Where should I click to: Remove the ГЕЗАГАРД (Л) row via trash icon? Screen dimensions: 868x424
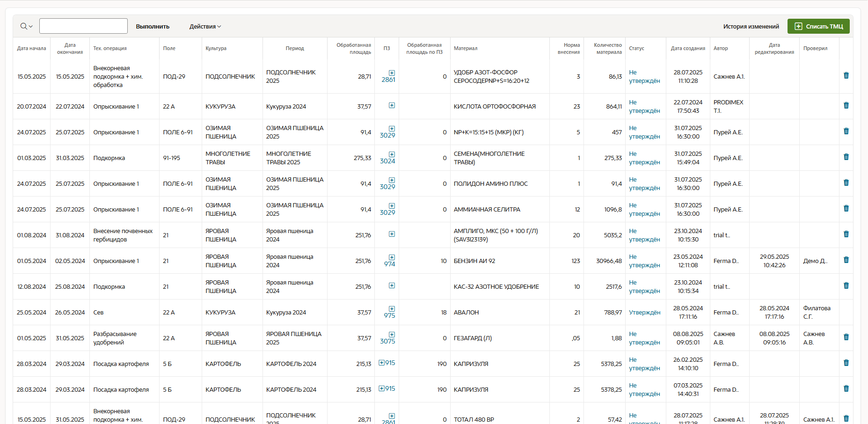coord(846,337)
